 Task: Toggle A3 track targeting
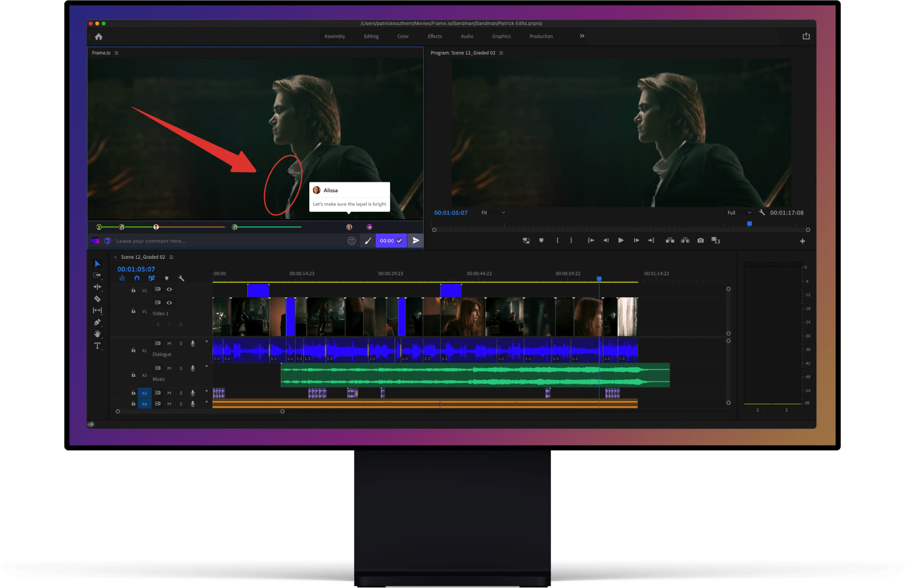144,393
